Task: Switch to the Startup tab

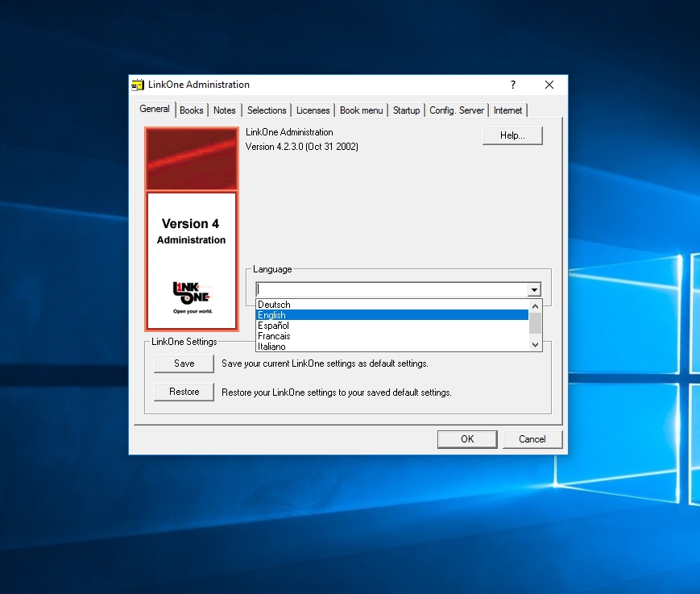Action: (x=406, y=110)
